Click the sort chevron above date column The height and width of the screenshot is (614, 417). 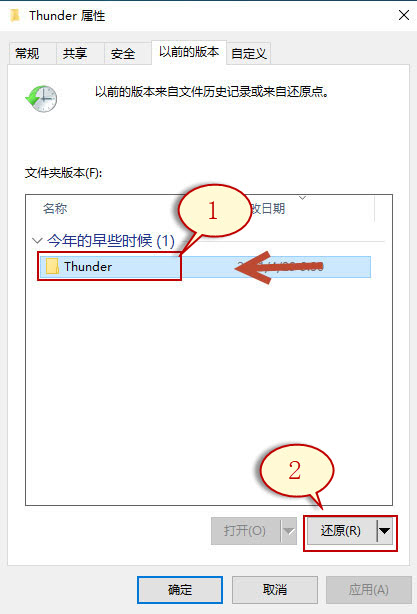[302, 198]
